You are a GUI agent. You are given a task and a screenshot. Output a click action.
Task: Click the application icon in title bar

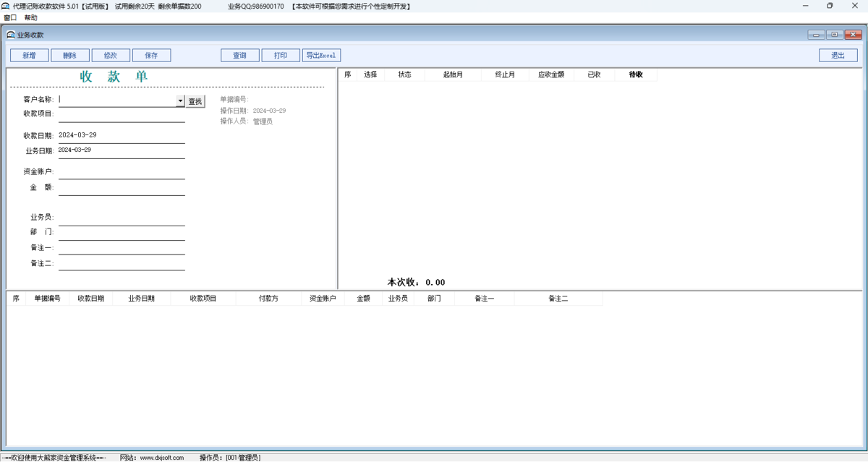[6, 6]
